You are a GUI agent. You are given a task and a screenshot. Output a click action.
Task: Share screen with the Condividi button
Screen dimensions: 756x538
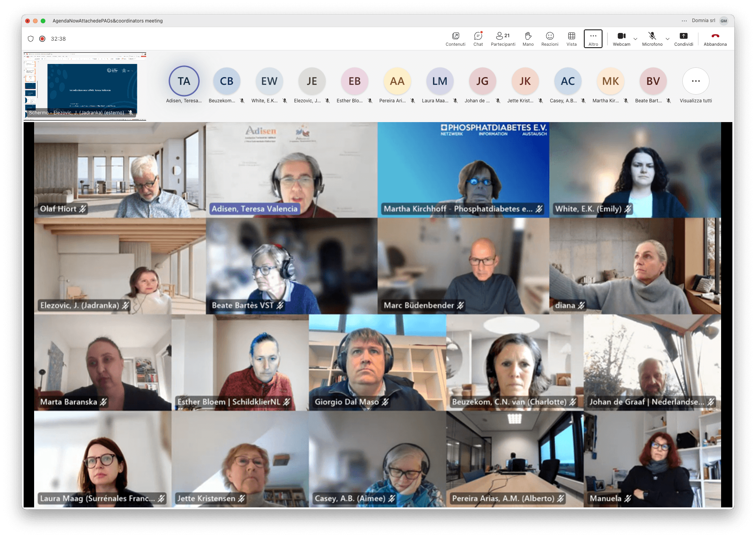[683, 39]
